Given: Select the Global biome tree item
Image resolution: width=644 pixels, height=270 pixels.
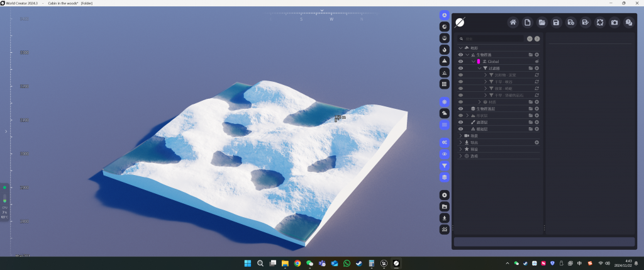Looking at the screenshot, I should pos(493,62).
